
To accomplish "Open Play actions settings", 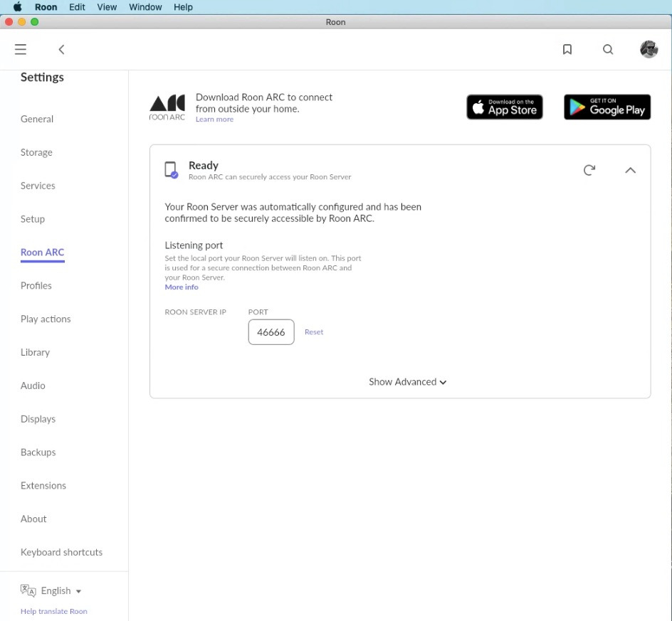I will tap(46, 319).
